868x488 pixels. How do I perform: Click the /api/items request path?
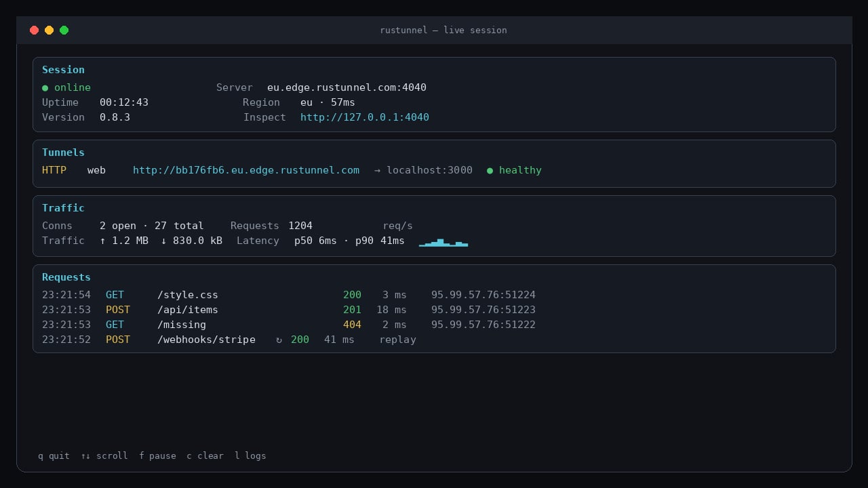click(x=188, y=310)
